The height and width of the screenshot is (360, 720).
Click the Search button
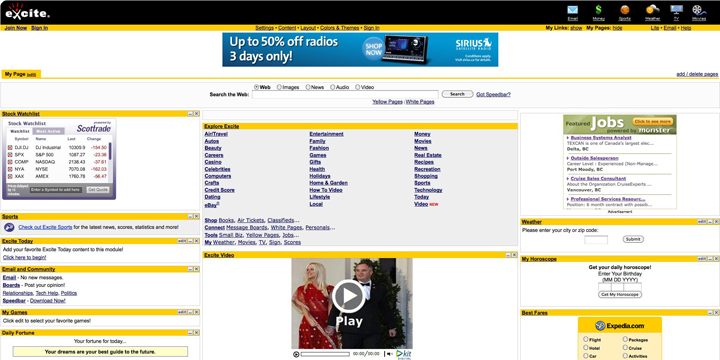click(457, 94)
